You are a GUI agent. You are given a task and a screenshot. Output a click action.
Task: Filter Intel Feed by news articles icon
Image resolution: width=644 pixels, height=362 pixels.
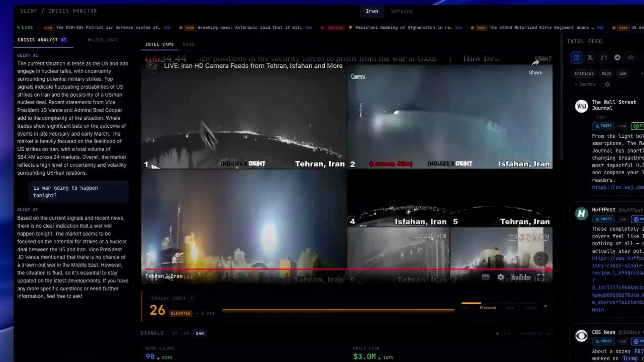coord(604,58)
